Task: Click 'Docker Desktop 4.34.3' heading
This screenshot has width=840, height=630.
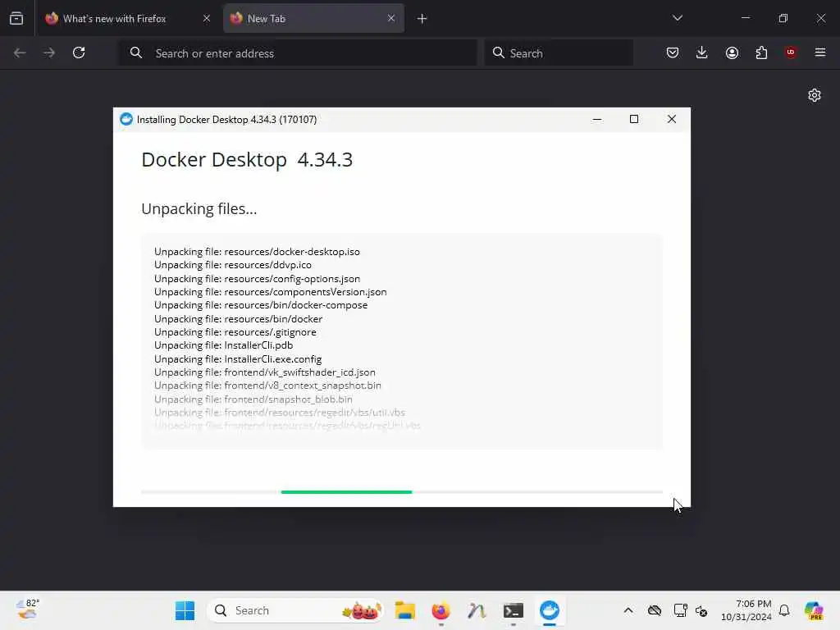Action: click(247, 160)
